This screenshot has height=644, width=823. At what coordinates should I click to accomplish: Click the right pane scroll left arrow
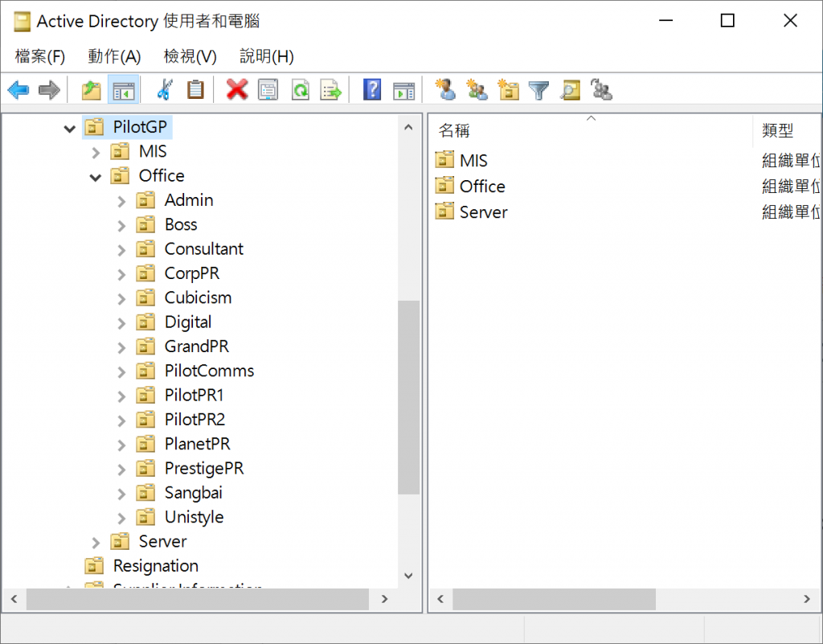(441, 599)
